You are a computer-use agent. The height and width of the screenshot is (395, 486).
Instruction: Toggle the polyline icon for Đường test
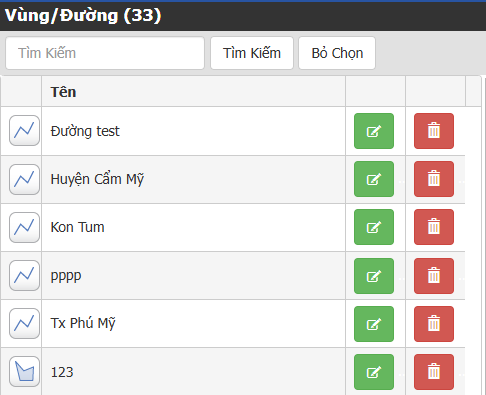click(x=24, y=131)
